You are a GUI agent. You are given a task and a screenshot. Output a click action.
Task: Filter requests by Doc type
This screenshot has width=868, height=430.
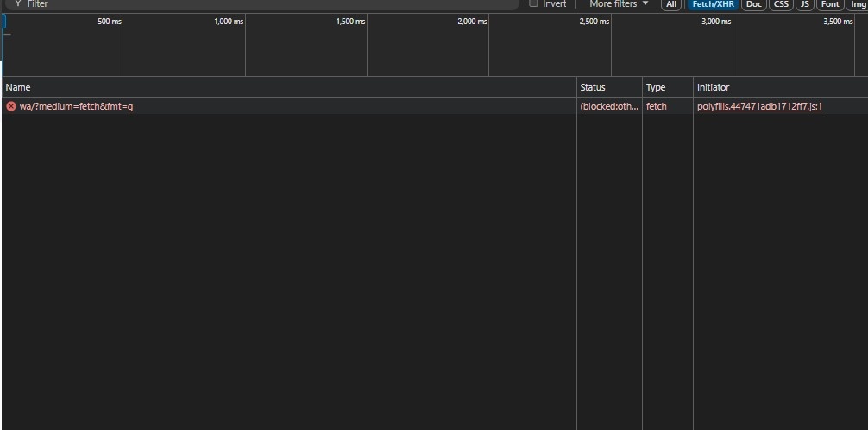754,4
